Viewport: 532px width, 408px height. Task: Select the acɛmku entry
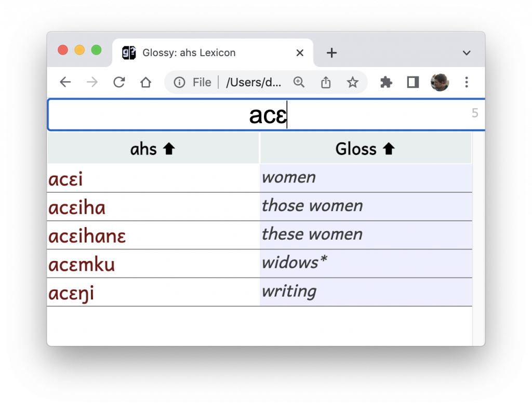pos(82,264)
